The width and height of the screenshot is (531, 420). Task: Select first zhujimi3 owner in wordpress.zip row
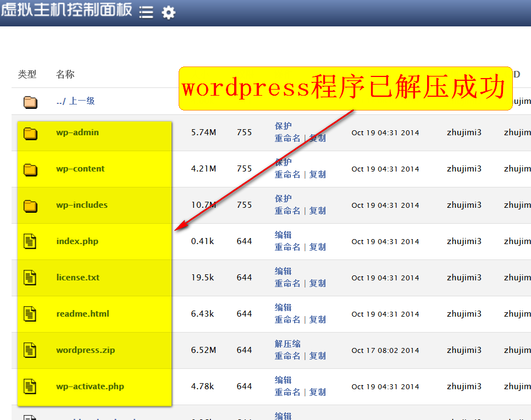click(x=464, y=350)
